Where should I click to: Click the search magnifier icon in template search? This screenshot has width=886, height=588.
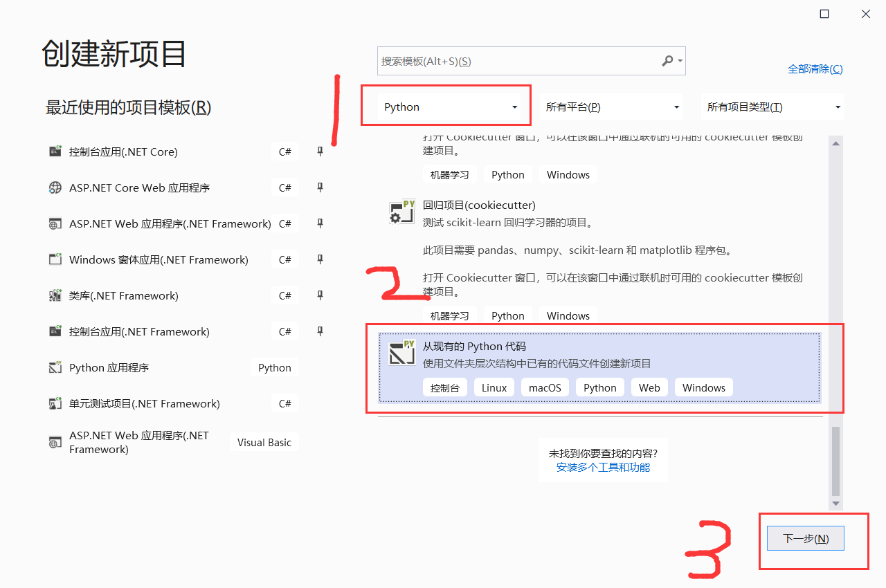[667, 61]
